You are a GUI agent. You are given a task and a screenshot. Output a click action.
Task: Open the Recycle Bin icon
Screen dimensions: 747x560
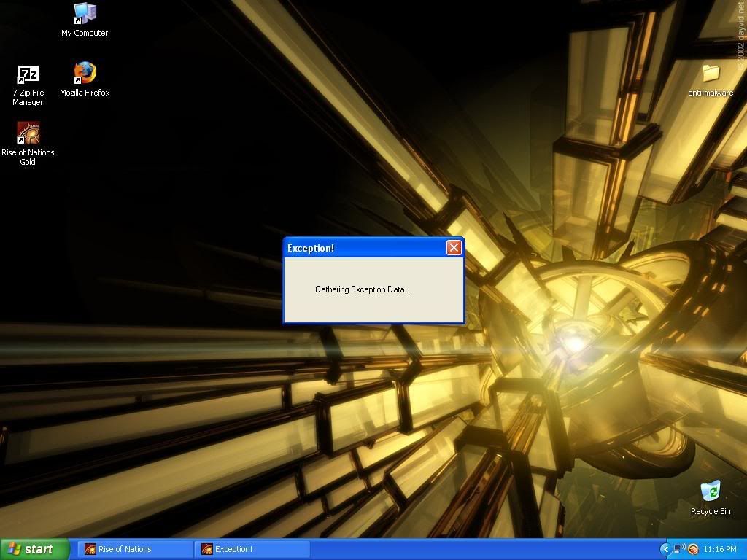(x=710, y=492)
